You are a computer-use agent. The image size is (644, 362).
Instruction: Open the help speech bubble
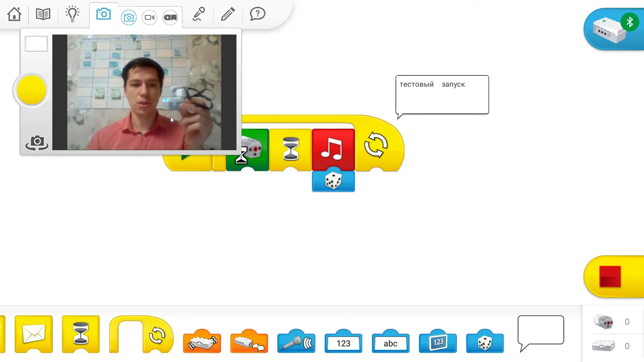[x=257, y=14]
